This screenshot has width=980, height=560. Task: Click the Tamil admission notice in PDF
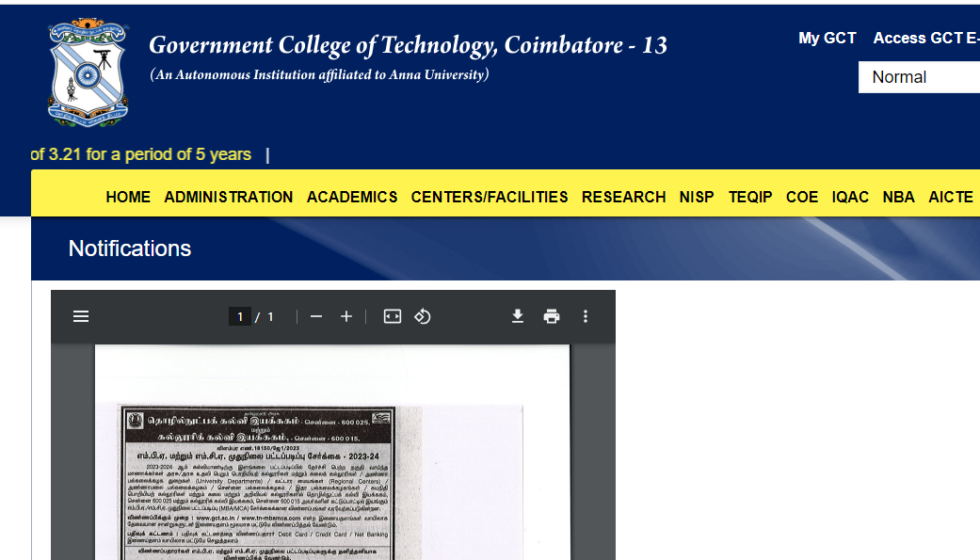coord(258,483)
